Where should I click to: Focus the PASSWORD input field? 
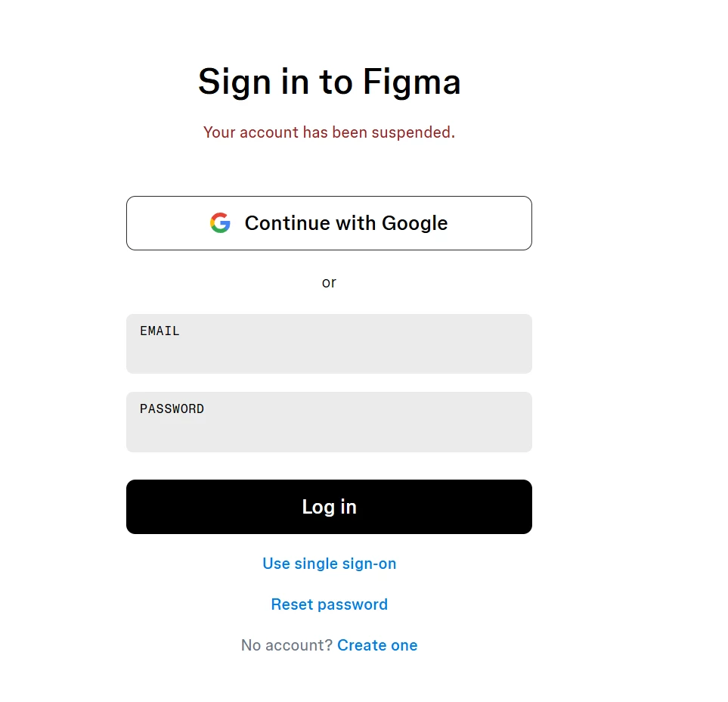[x=329, y=422]
